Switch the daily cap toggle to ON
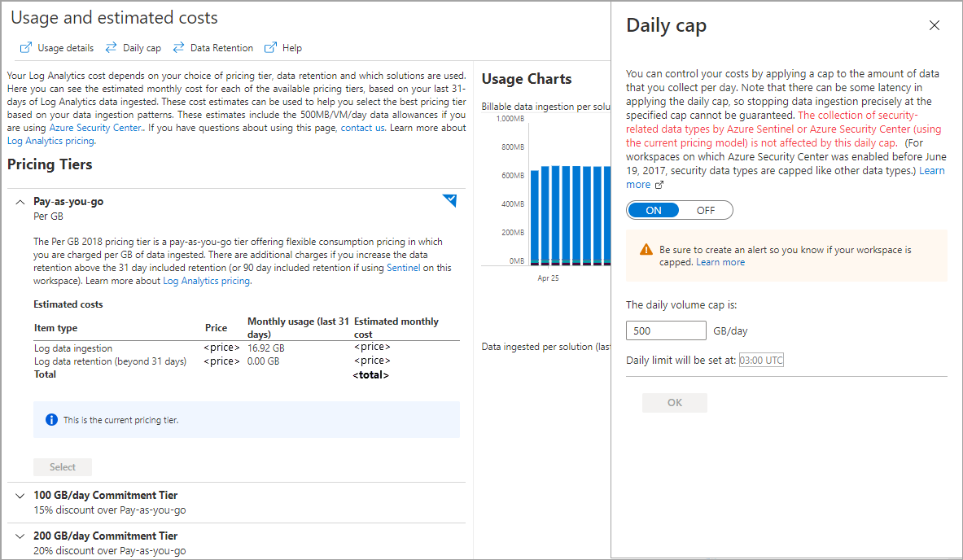 (x=654, y=211)
